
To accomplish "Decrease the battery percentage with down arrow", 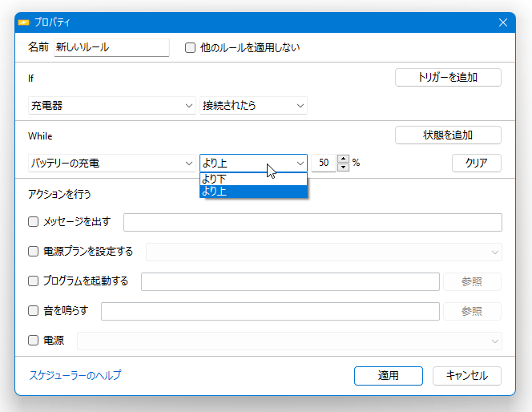I will pyautogui.click(x=344, y=168).
